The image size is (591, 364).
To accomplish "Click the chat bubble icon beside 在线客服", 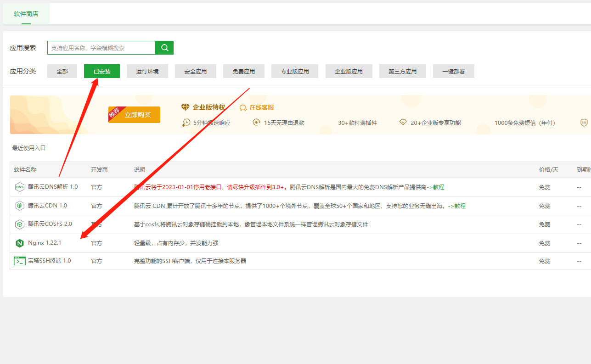I will (x=243, y=108).
